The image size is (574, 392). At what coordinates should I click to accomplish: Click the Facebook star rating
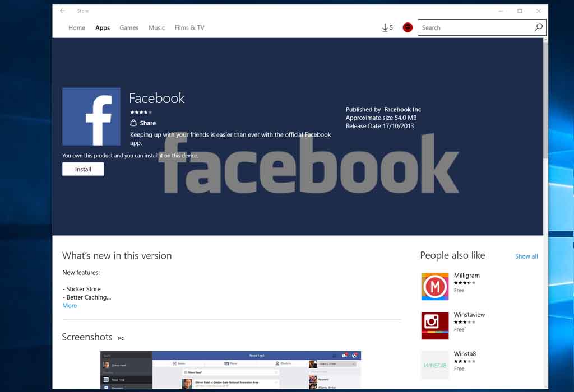coord(141,113)
